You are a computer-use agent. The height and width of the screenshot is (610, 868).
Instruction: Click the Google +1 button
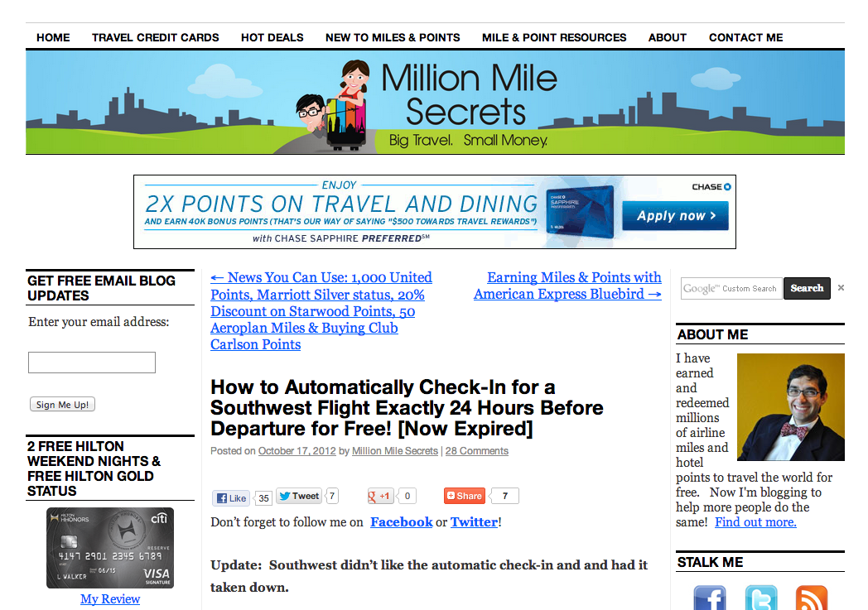tap(380, 496)
